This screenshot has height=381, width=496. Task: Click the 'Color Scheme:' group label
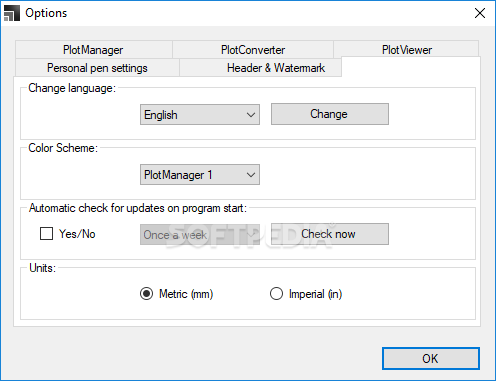[x=63, y=148]
